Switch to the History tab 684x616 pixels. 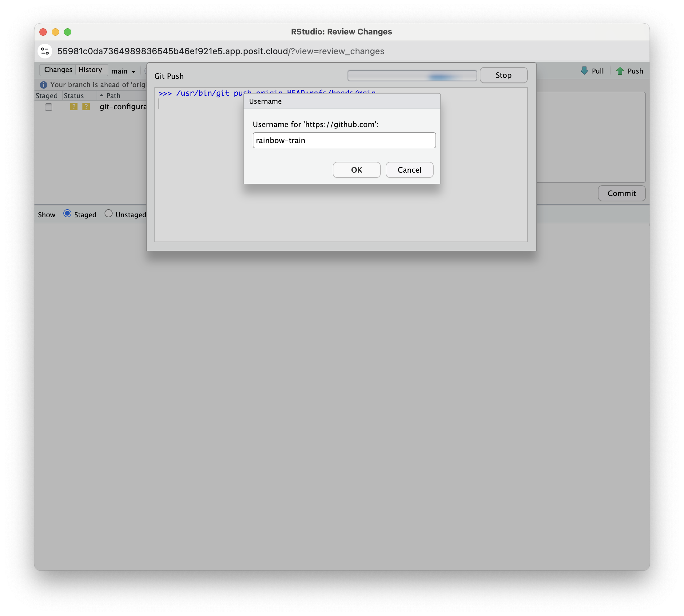click(x=90, y=70)
